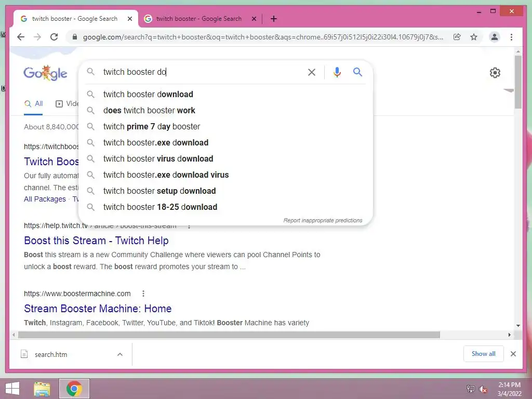Image resolution: width=532 pixels, height=399 pixels.
Task: Pick 'twitch booster setup download' suggestion
Action: (225, 191)
